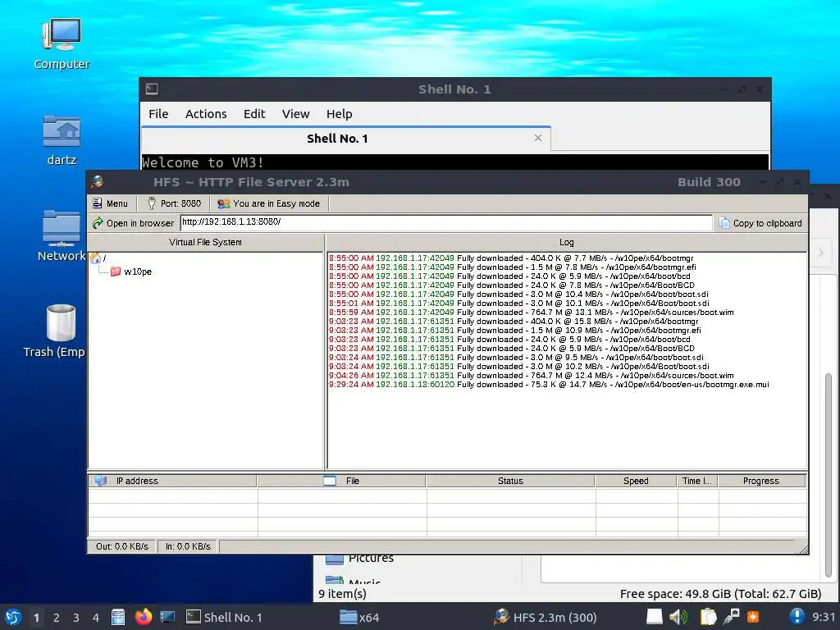840x630 pixels.
Task: Click Copy to clipboard button
Action: pyautogui.click(x=760, y=223)
